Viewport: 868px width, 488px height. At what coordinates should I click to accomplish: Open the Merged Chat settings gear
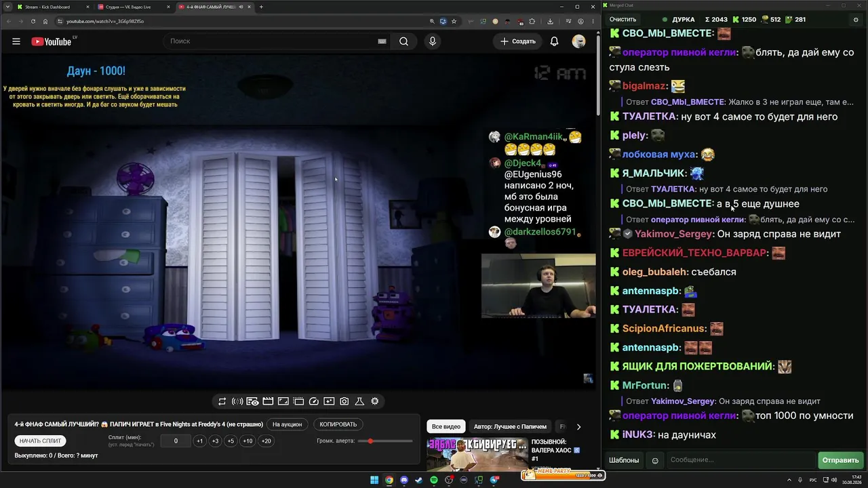pos(856,20)
